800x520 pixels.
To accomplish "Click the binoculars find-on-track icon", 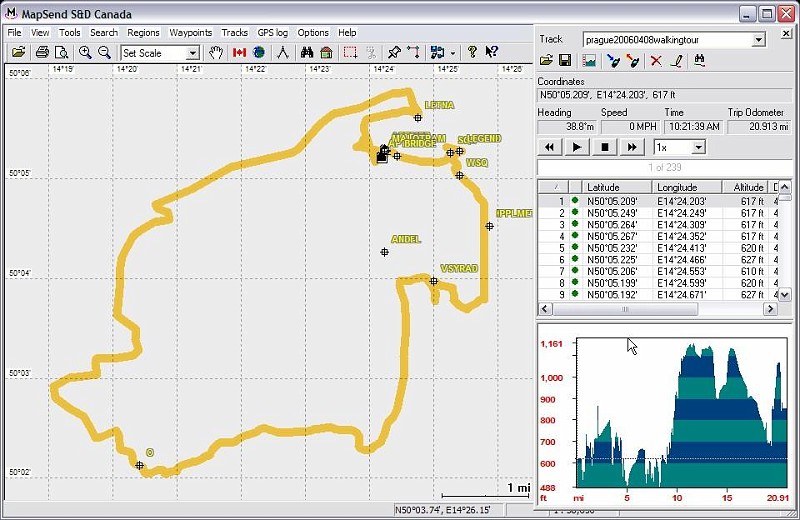I will pos(699,61).
